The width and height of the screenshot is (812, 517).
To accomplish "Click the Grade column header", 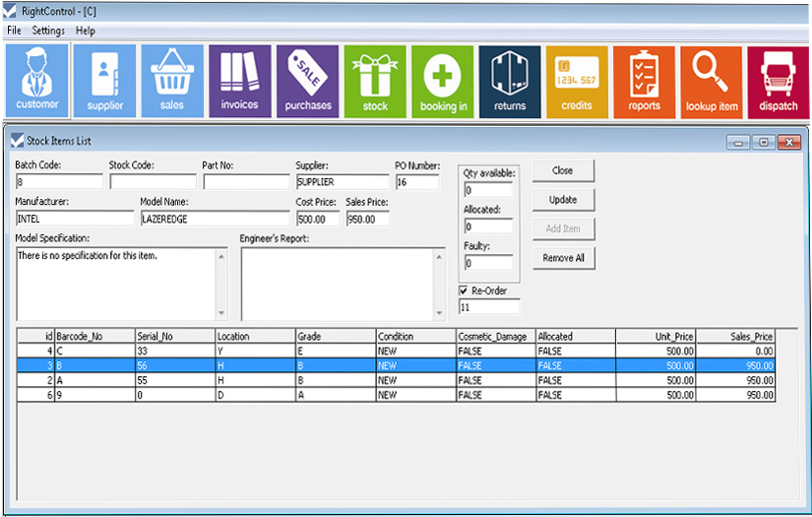I will [x=336, y=336].
